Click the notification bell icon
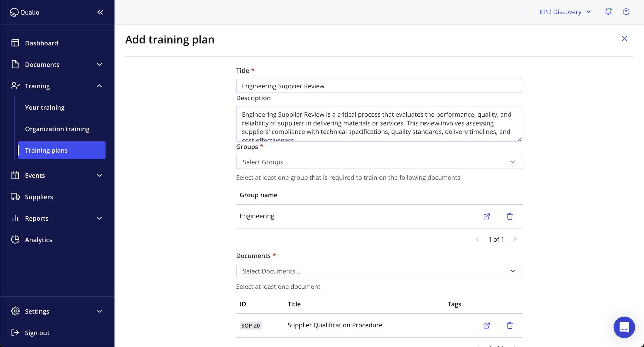644x347 pixels. pyautogui.click(x=608, y=12)
